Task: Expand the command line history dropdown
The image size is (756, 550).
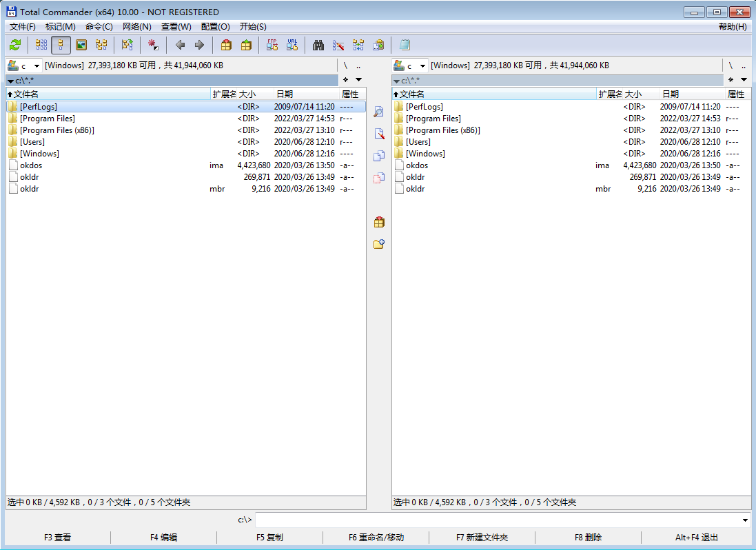Action: (746, 520)
